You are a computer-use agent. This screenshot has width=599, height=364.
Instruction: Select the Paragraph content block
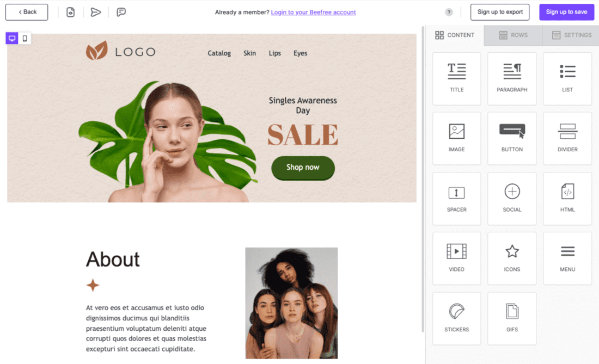[512, 78]
